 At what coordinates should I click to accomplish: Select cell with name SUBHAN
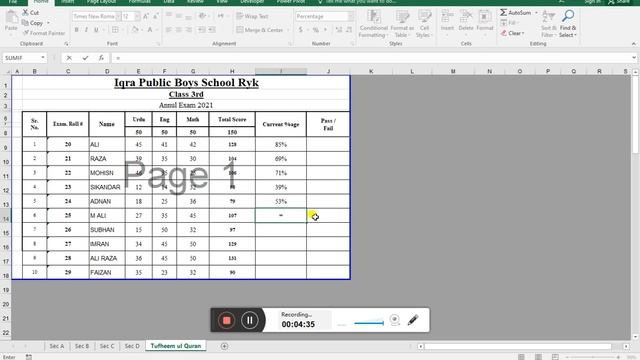107,230
